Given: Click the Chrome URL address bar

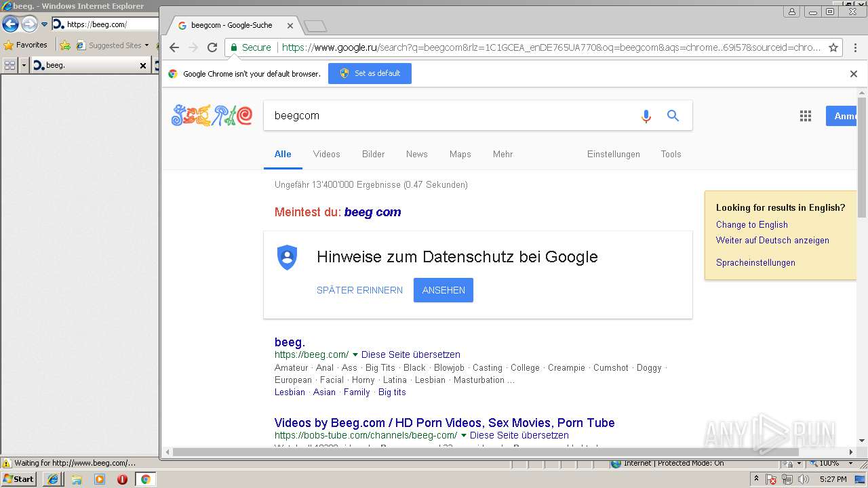Looking at the screenshot, I should pyautogui.click(x=551, y=47).
